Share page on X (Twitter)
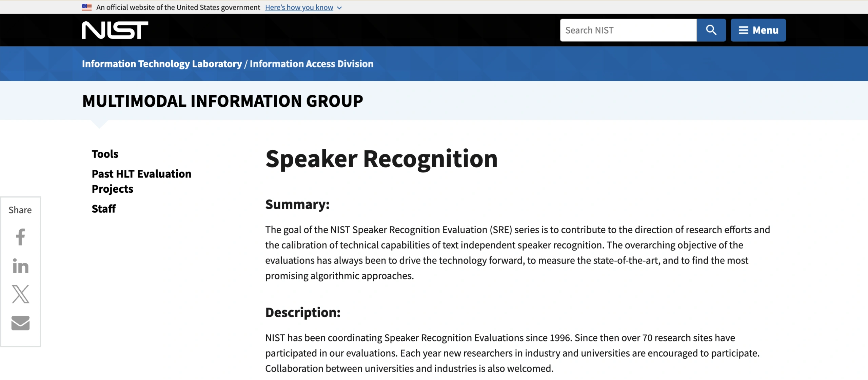 click(x=20, y=294)
